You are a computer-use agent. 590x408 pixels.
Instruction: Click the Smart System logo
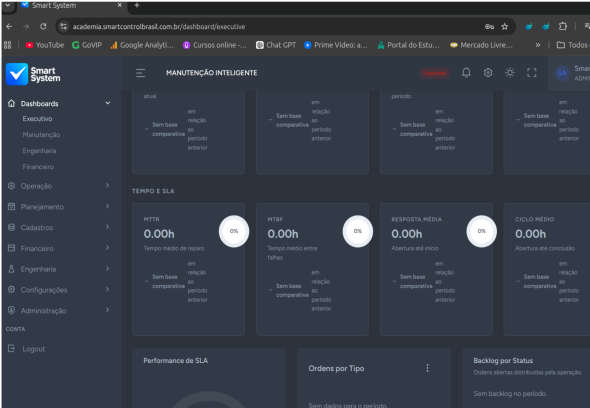(33, 74)
